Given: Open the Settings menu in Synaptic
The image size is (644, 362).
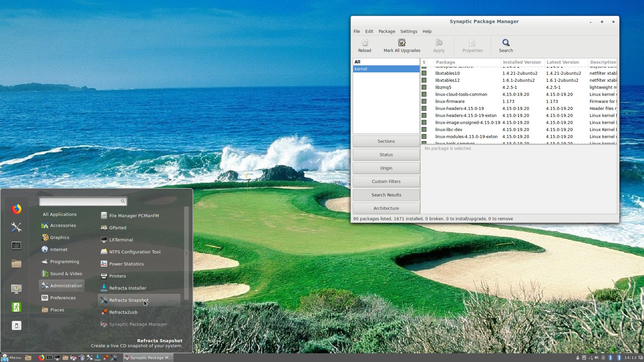Looking at the screenshot, I should click(x=409, y=31).
